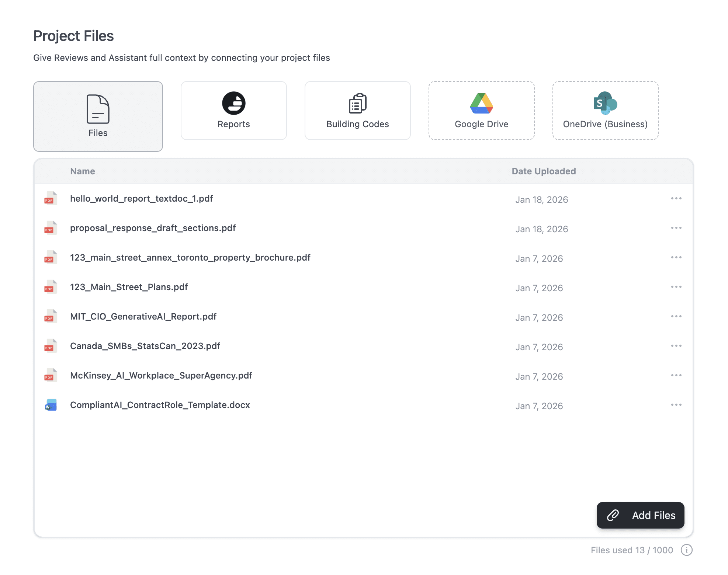Click the Date Uploaded column header

pyautogui.click(x=544, y=171)
